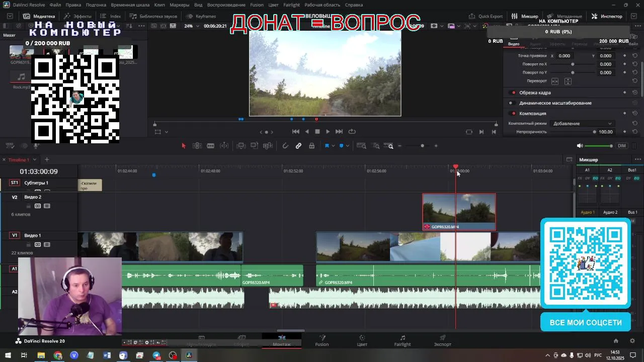Adjust the timeline zoom slider handle
Viewport: 644px width, 362px height.
coord(422,146)
